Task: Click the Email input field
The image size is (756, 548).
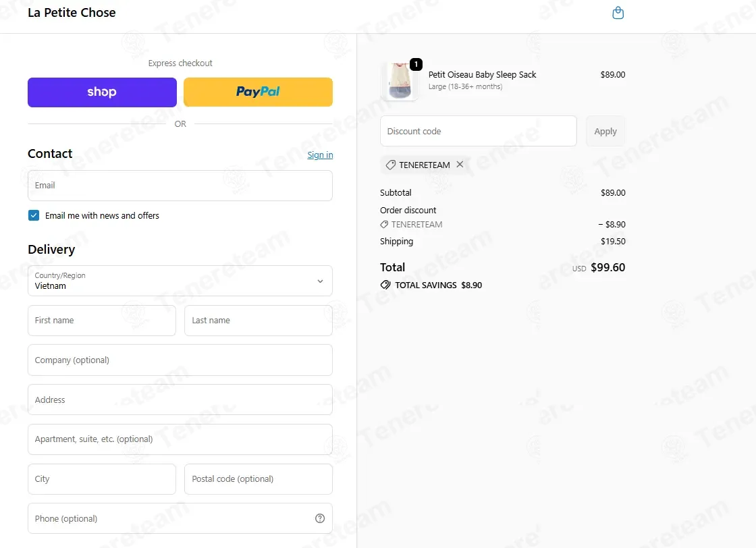Action: point(180,186)
